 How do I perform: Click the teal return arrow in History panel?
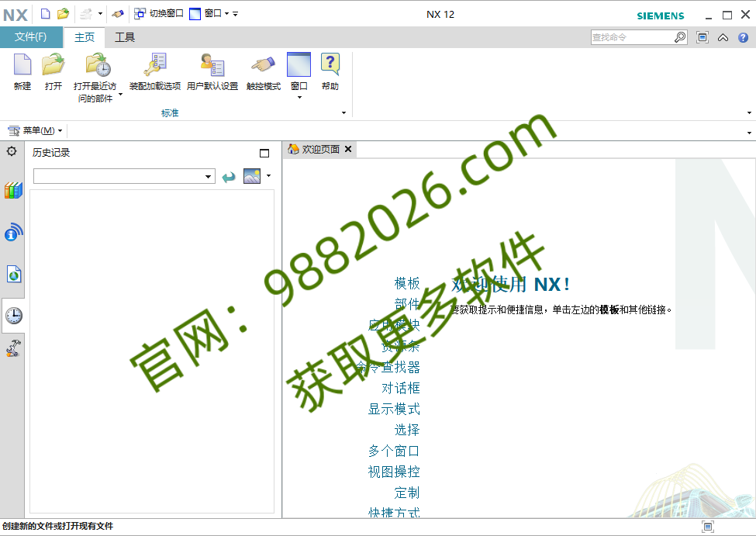(229, 177)
